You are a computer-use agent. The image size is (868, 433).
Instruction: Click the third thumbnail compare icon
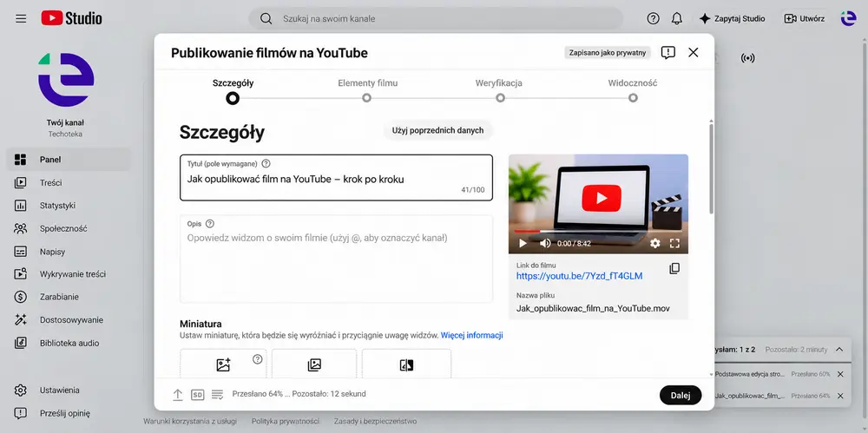click(406, 365)
